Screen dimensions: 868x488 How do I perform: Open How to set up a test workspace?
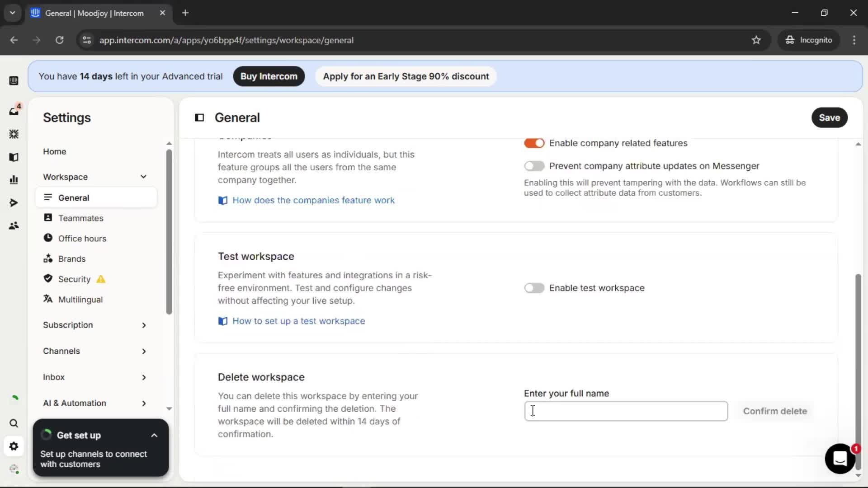298,321
